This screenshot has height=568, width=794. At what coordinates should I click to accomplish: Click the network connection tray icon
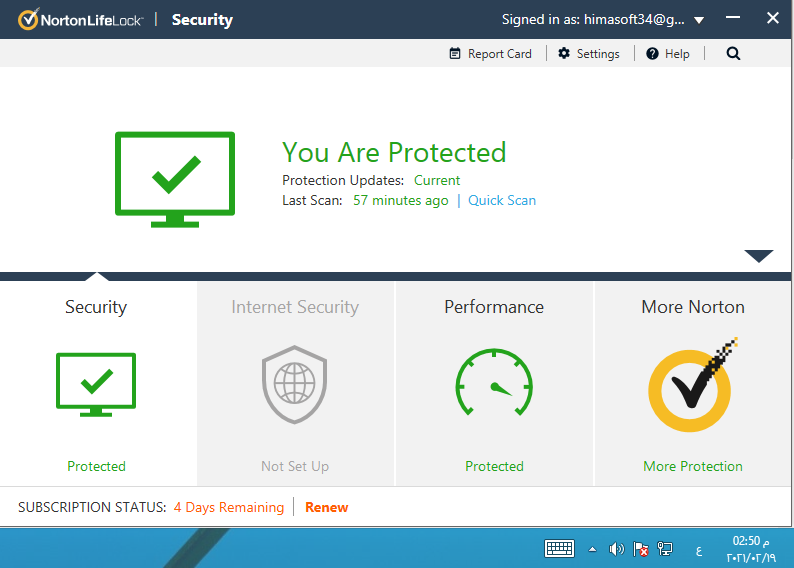pos(665,549)
